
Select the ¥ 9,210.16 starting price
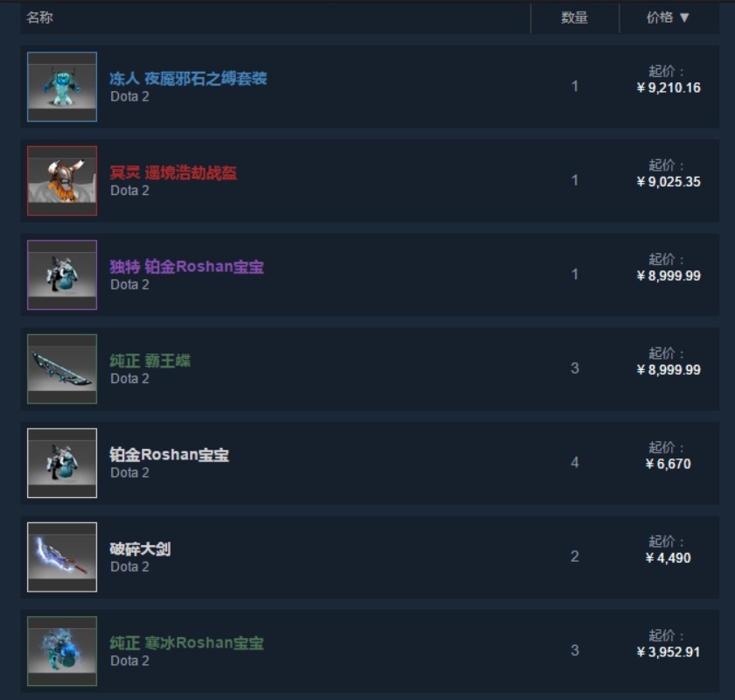pyautogui.click(x=668, y=87)
